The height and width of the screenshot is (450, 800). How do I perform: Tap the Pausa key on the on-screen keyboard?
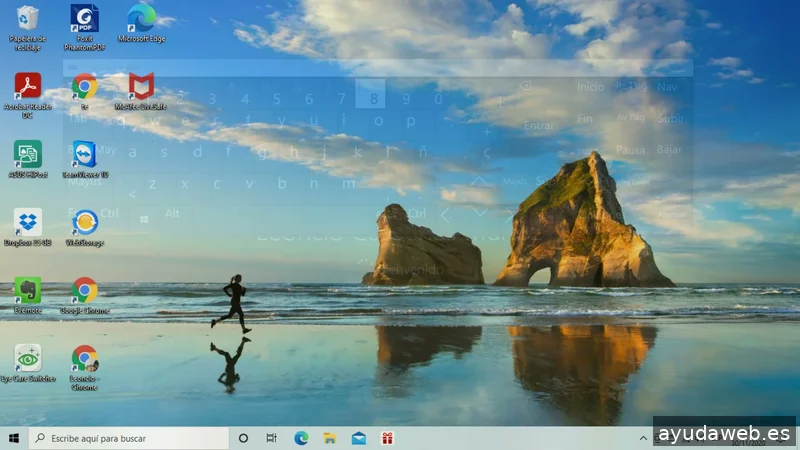tap(630, 150)
